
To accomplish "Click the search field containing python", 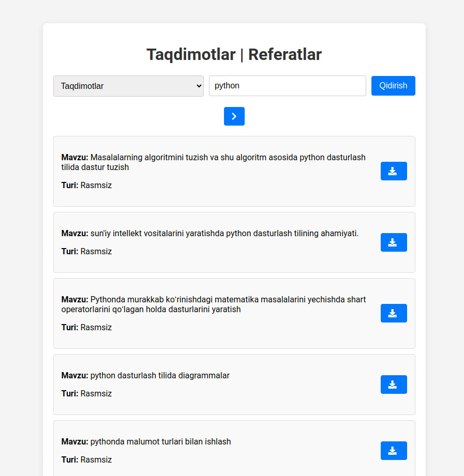I will pyautogui.click(x=287, y=86).
